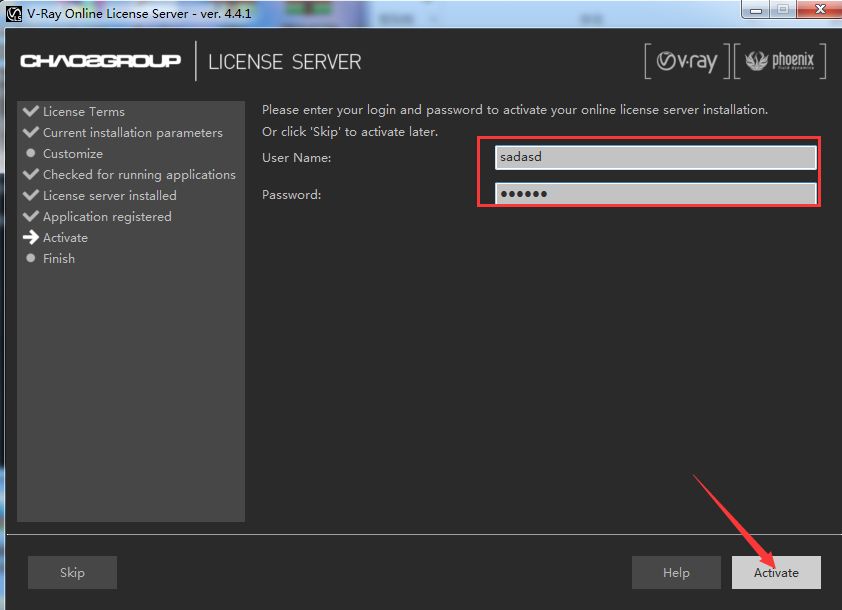
Task: Click the V-Ray logo badge
Action: click(687, 61)
